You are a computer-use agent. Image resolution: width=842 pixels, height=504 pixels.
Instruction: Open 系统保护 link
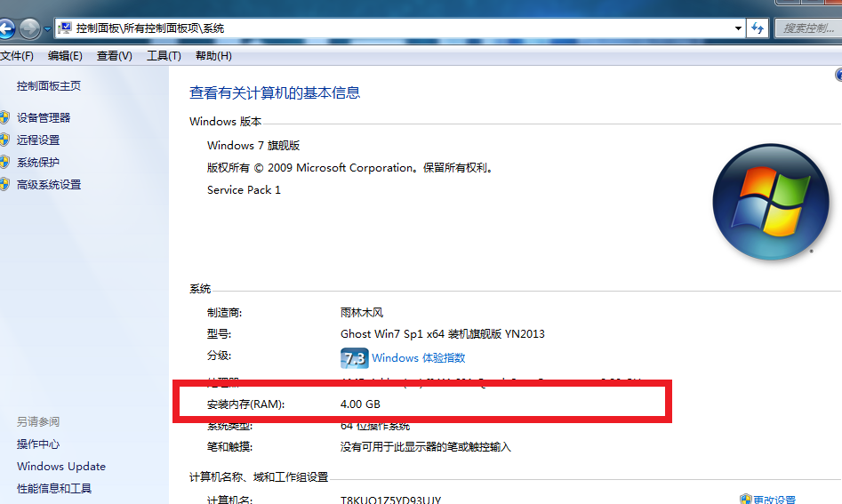tap(38, 162)
